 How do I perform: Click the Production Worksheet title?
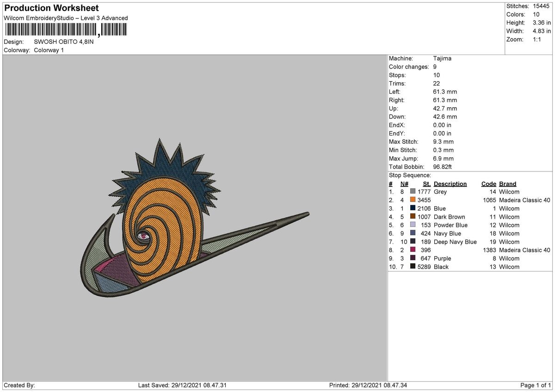point(51,8)
